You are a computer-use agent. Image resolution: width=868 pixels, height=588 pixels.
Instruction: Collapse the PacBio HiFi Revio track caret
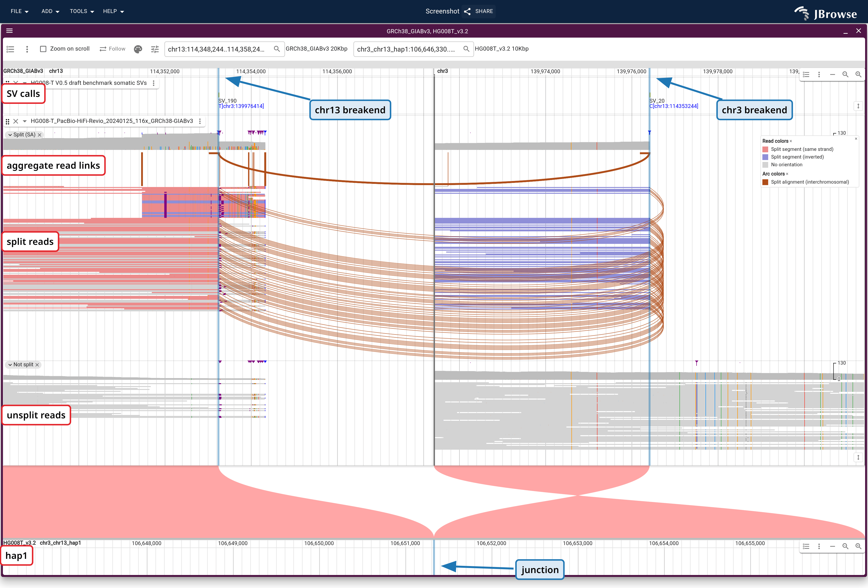25,121
